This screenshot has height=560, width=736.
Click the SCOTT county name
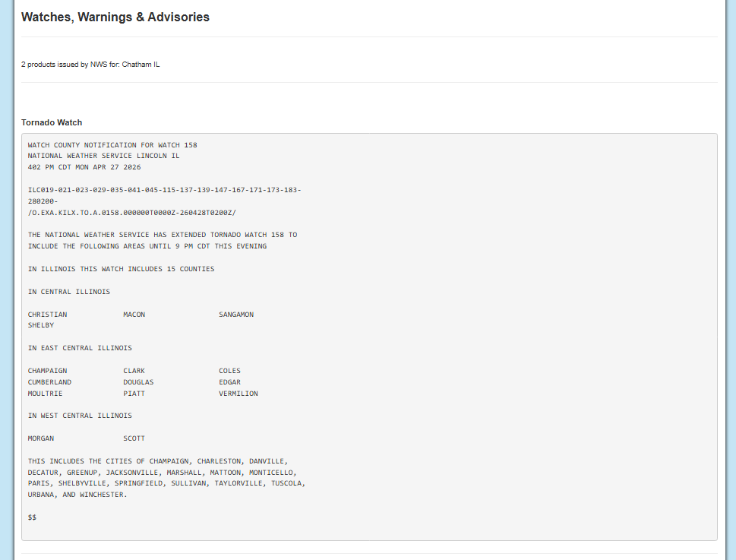pos(134,438)
